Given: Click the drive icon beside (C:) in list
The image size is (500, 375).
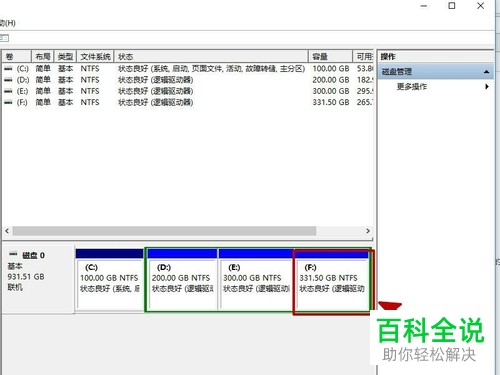Looking at the screenshot, I should pos(8,69).
